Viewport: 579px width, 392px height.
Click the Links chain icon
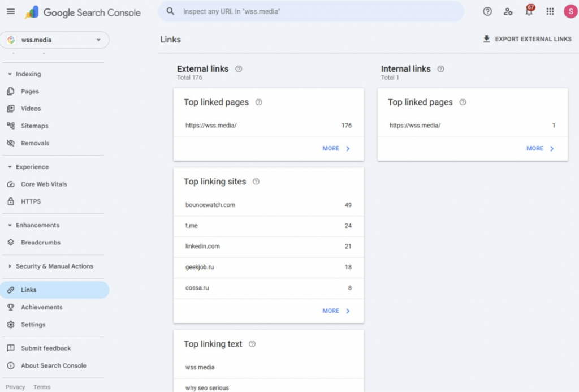pos(11,290)
